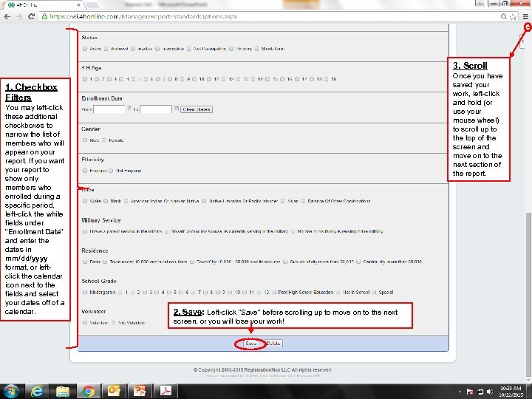The height and width of the screenshot is (399, 532).
Task: Check 'No one in my family is serving' checkbox
Action: tap(293, 231)
